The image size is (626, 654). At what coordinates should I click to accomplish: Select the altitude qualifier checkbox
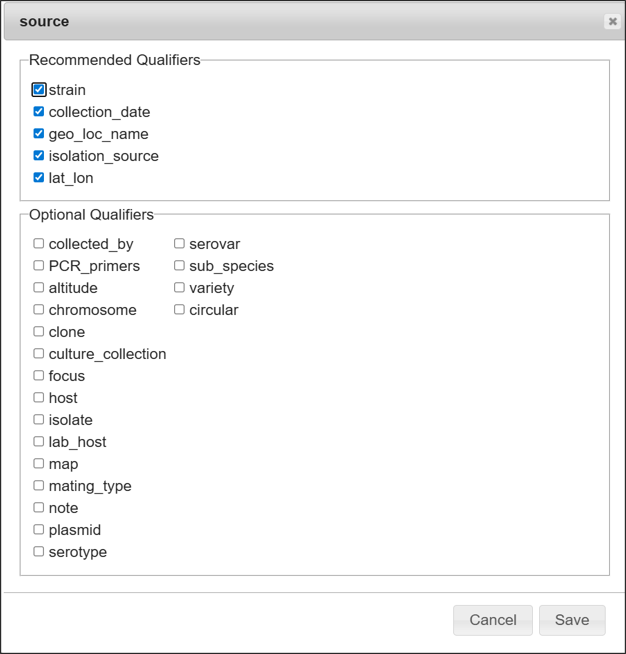(x=39, y=288)
